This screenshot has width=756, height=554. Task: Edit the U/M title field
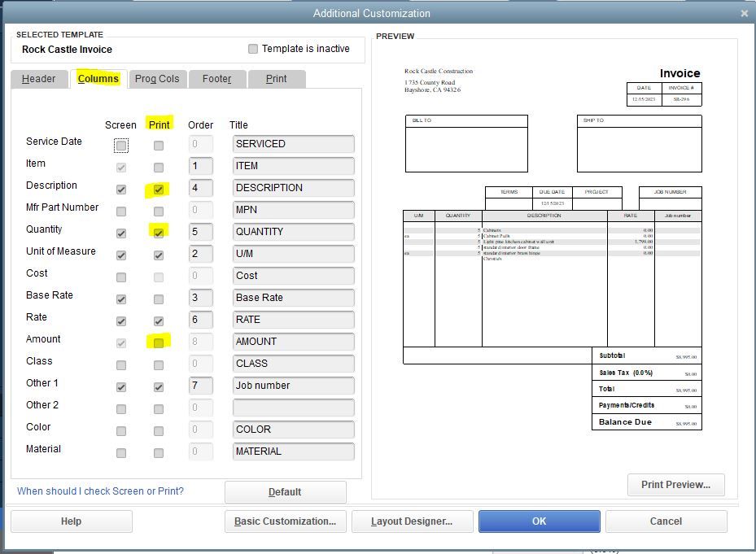click(293, 254)
